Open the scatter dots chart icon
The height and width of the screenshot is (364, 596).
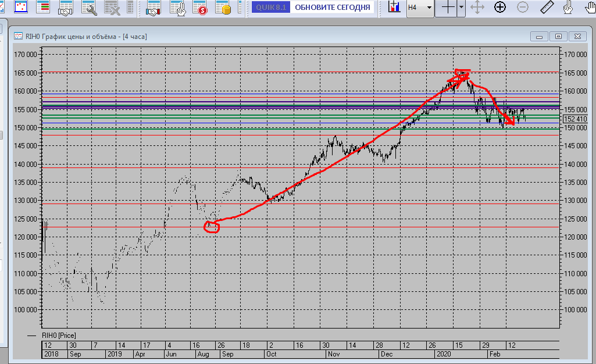click(x=20, y=7)
